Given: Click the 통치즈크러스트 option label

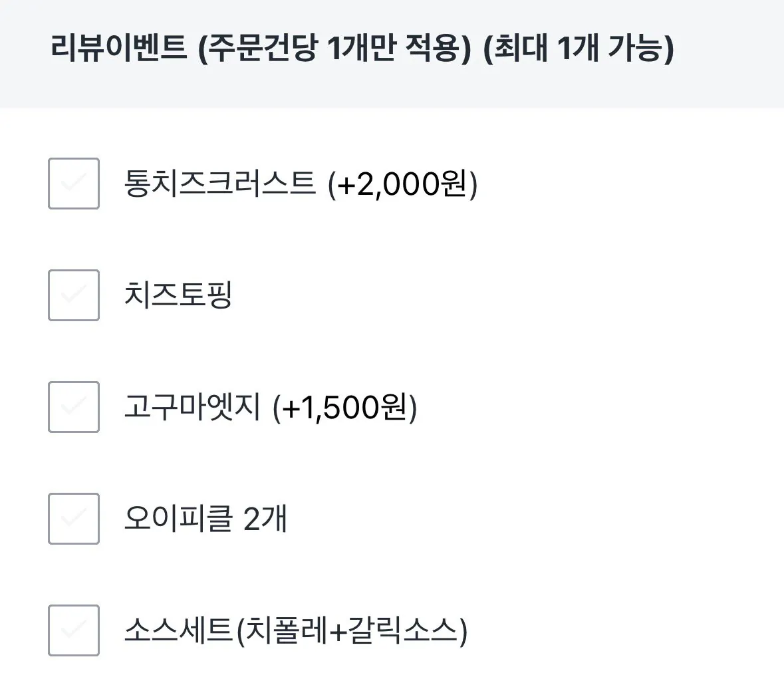Looking at the screenshot, I should point(219,184).
